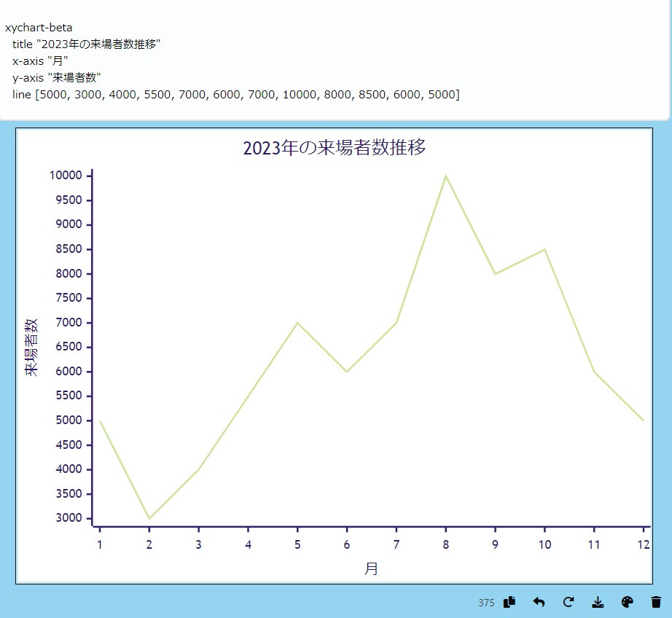
Task: Click the line peak at month 8
Action: 446,176
